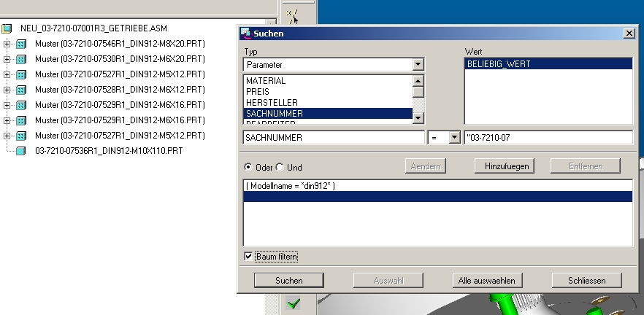The image size is (644, 315).
Task: Select PREIS in the parameter list
Action: click(x=328, y=92)
